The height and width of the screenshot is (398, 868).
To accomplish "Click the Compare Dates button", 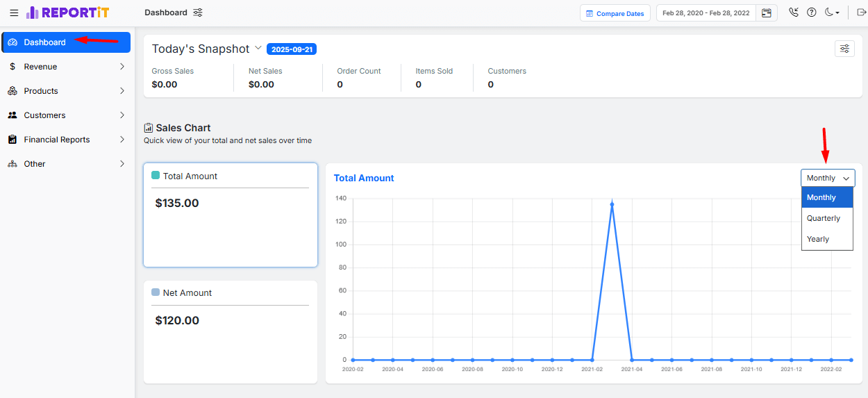I will 615,13.
